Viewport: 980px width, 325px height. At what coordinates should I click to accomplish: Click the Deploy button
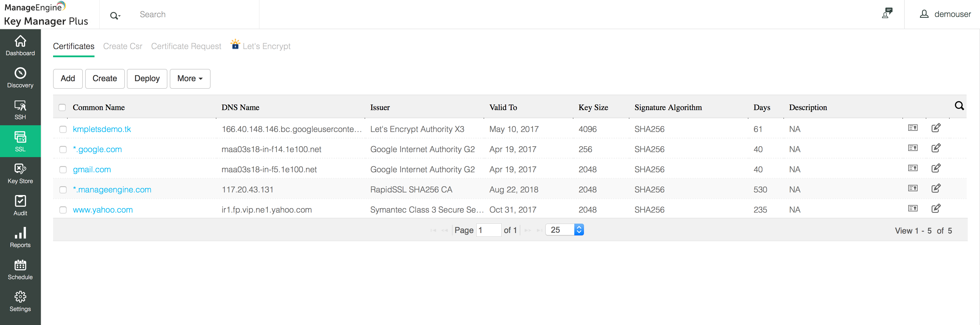[x=147, y=79]
